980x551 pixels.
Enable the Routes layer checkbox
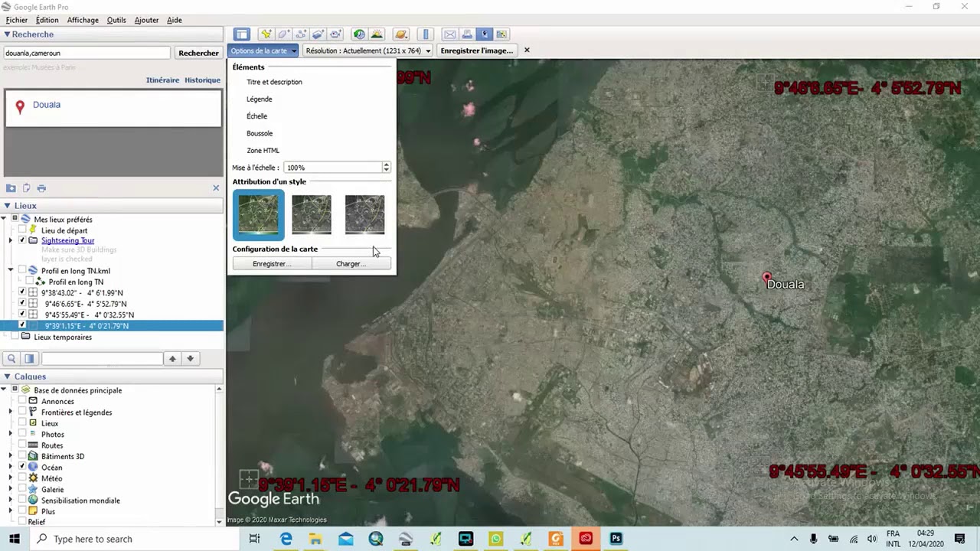pos(22,445)
